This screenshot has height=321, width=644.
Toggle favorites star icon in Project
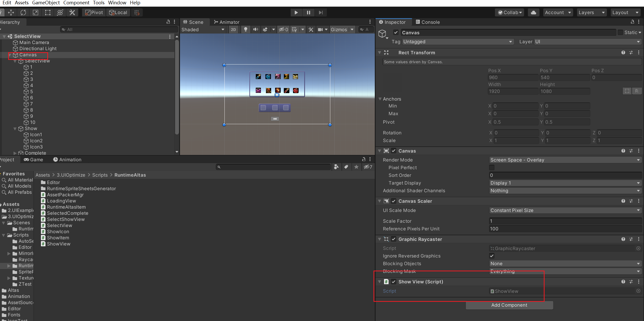click(356, 167)
